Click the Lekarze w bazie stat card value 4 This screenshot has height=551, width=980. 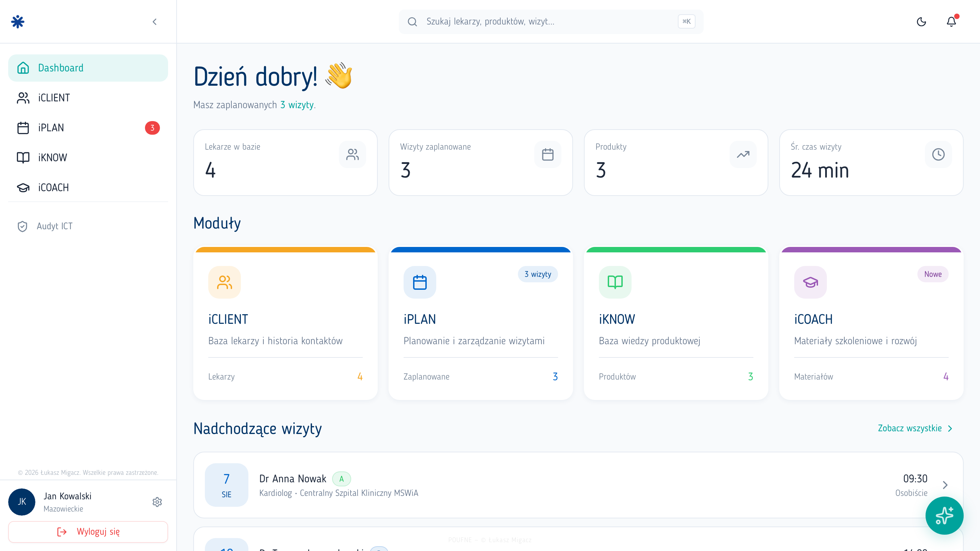click(210, 170)
